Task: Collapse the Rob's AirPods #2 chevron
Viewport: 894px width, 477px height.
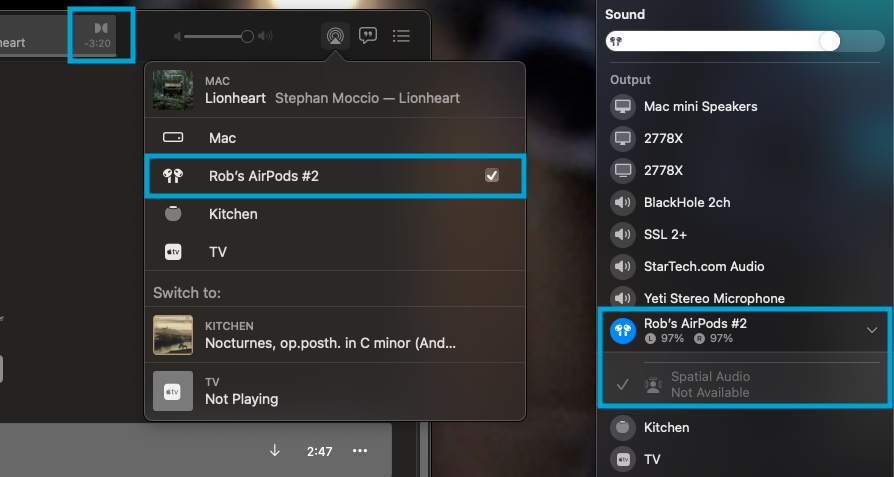Action: click(872, 330)
